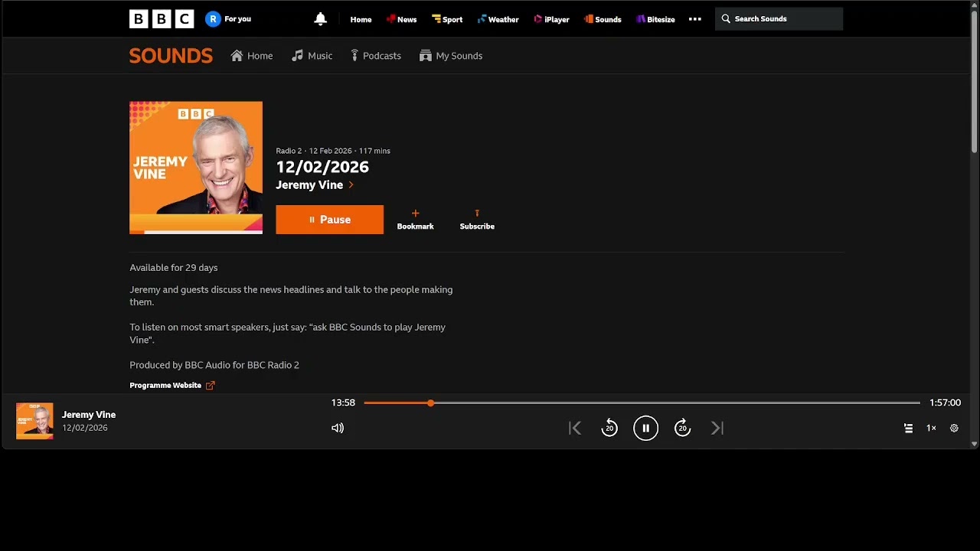Open the Programme Website link

172,386
